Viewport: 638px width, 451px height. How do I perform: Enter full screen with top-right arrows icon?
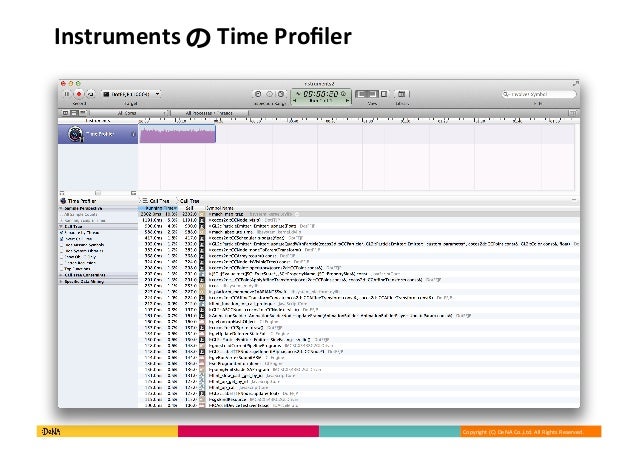pyautogui.click(x=575, y=83)
